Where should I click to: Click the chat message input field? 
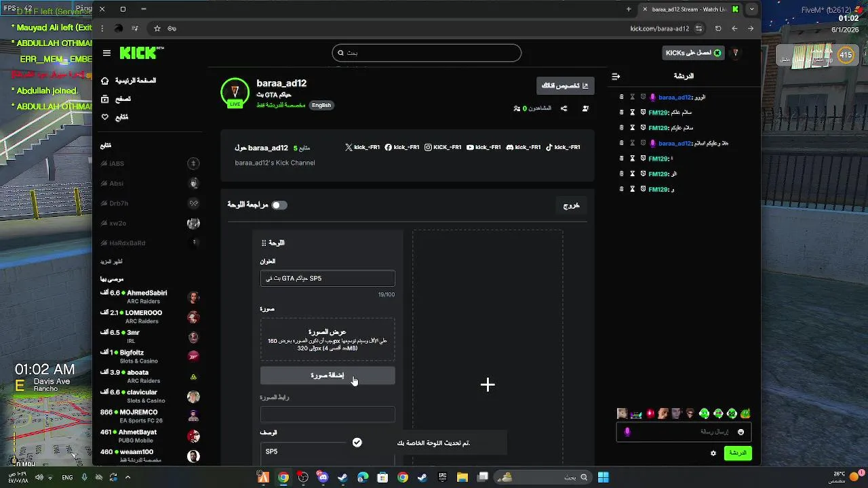683,432
